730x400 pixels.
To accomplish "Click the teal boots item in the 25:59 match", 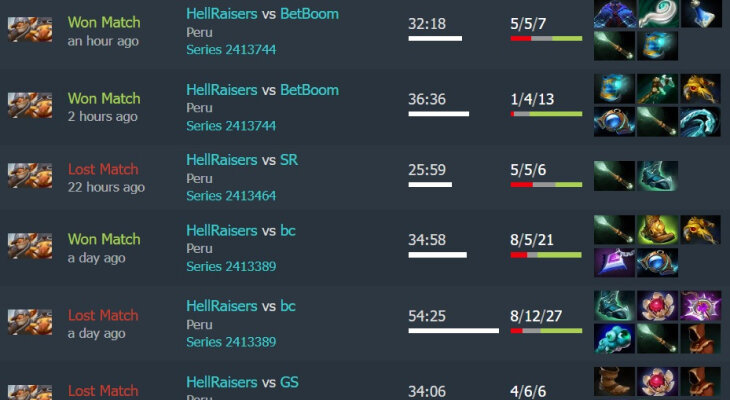I will [x=657, y=176].
